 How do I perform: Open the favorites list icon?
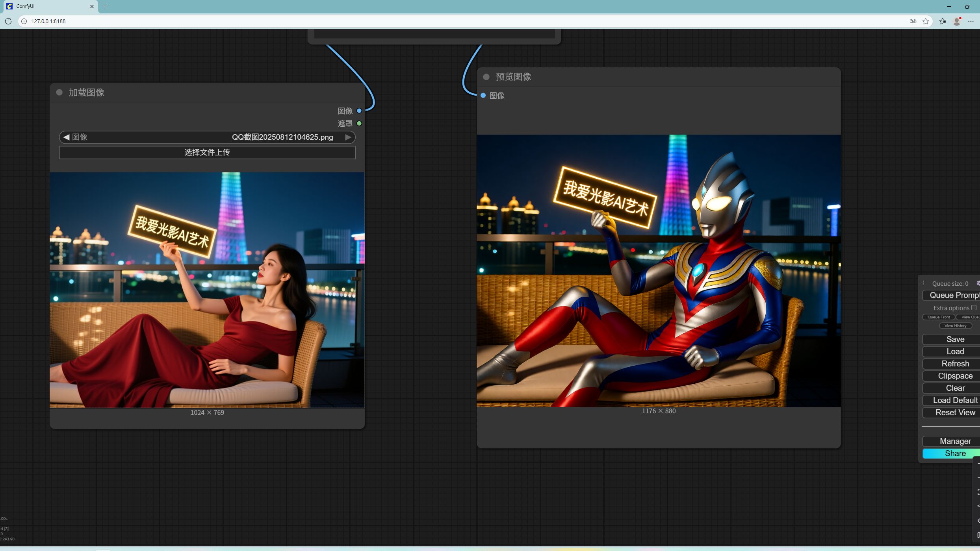(943, 21)
